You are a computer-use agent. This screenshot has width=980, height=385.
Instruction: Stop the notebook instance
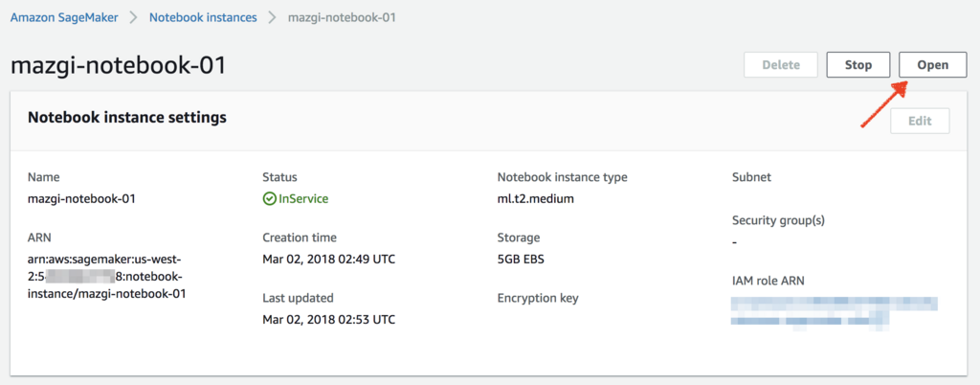click(x=858, y=65)
